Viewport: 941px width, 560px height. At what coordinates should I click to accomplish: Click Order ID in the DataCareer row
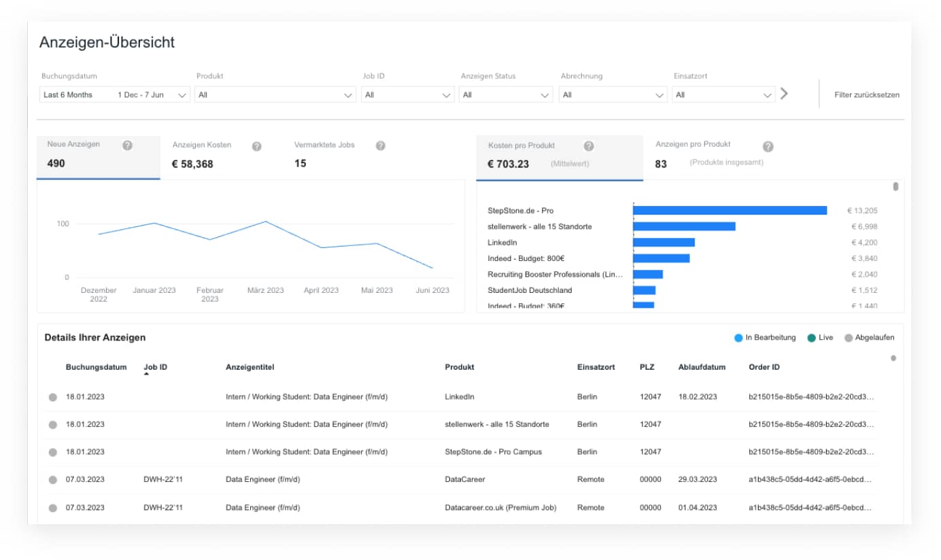(x=811, y=480)
